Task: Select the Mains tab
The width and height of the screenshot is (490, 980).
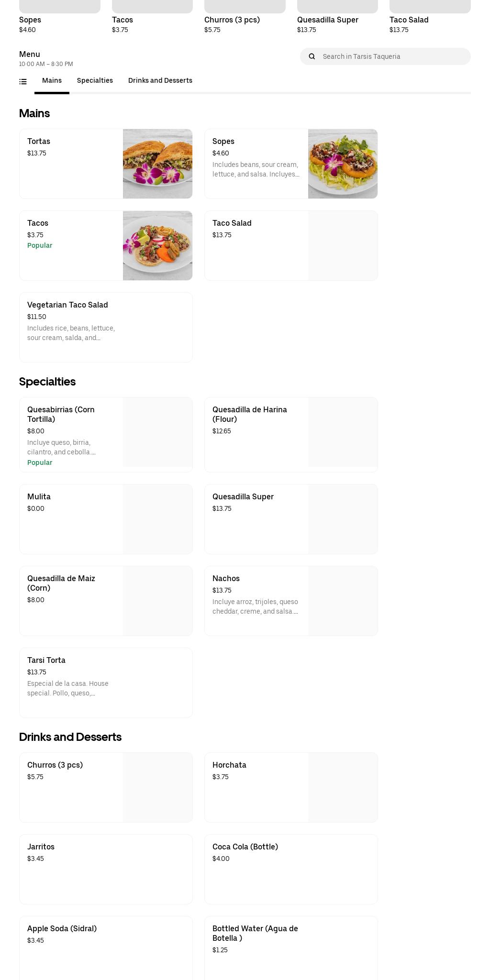Action: [51, 80]
